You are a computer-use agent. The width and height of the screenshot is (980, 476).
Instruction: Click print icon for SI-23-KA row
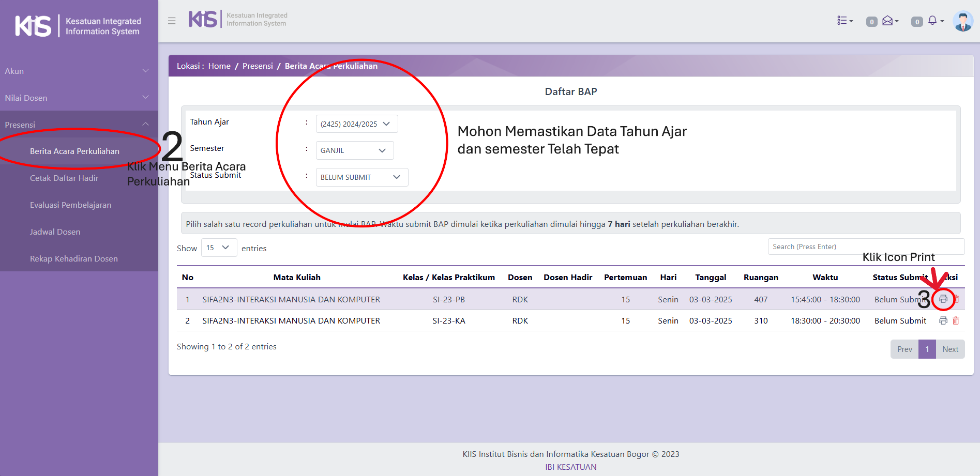[943, 321]
